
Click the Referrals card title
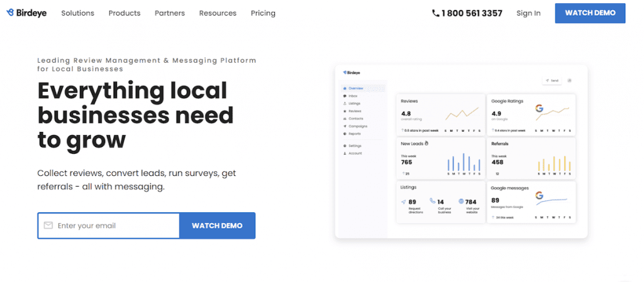pos(500,144)
